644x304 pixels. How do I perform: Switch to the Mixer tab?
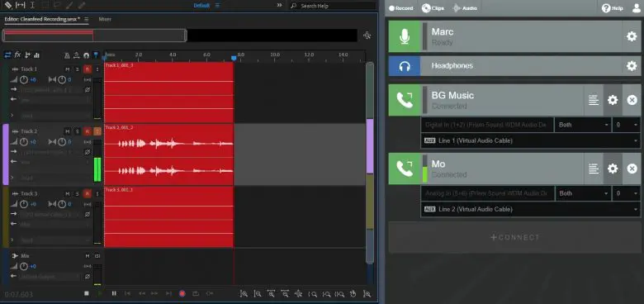click(x=105, y=19)
